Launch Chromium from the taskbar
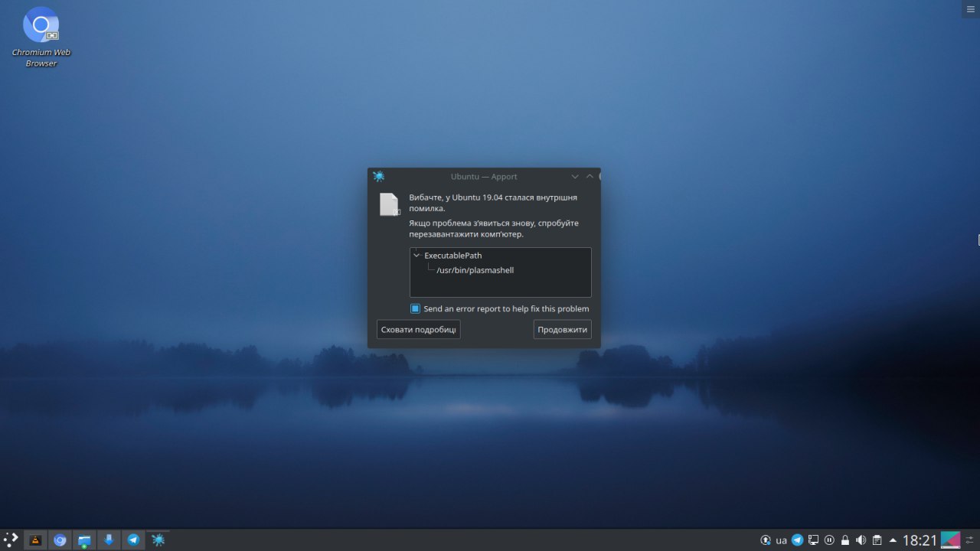Image resolution: width=980 pixels, height=551 pixels. (60, 540)
